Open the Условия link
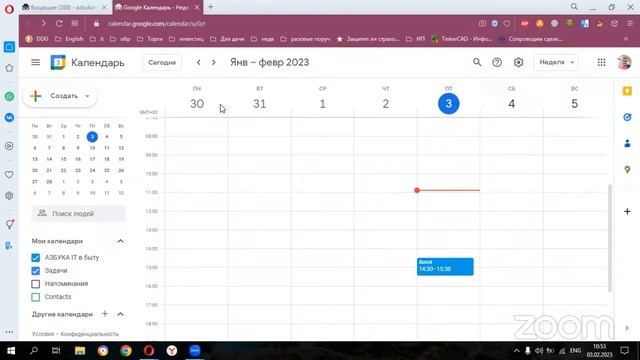Image resolution: width=640 pixels, height=360 pixels. [x=43, y=334]
